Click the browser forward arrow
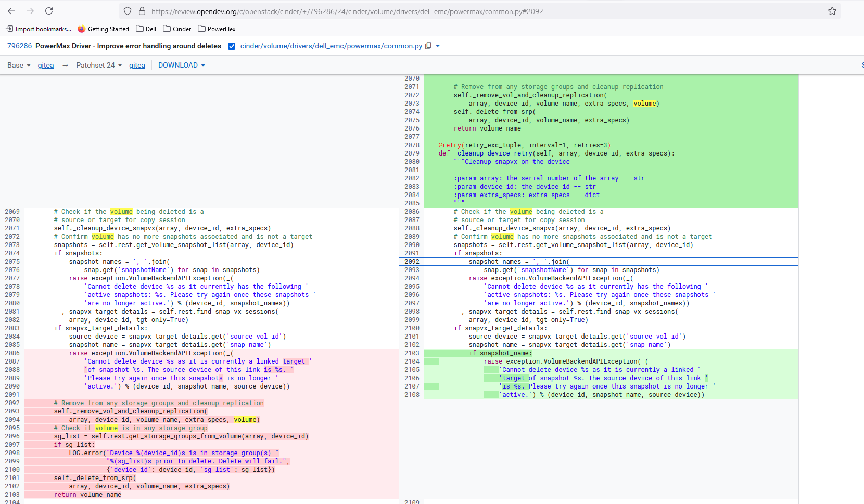This screenshot has width=864, height=504. (x=30, y=11)
